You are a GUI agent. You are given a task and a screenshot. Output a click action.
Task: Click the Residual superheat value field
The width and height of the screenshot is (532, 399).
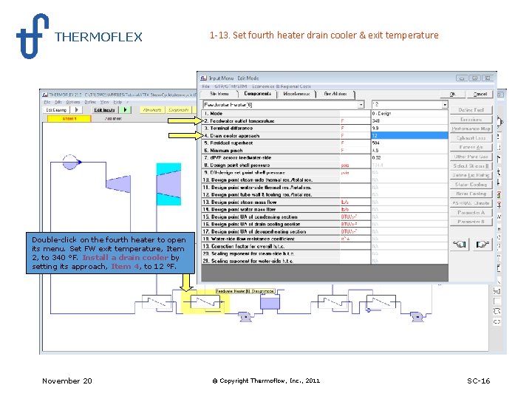[409, 143]
